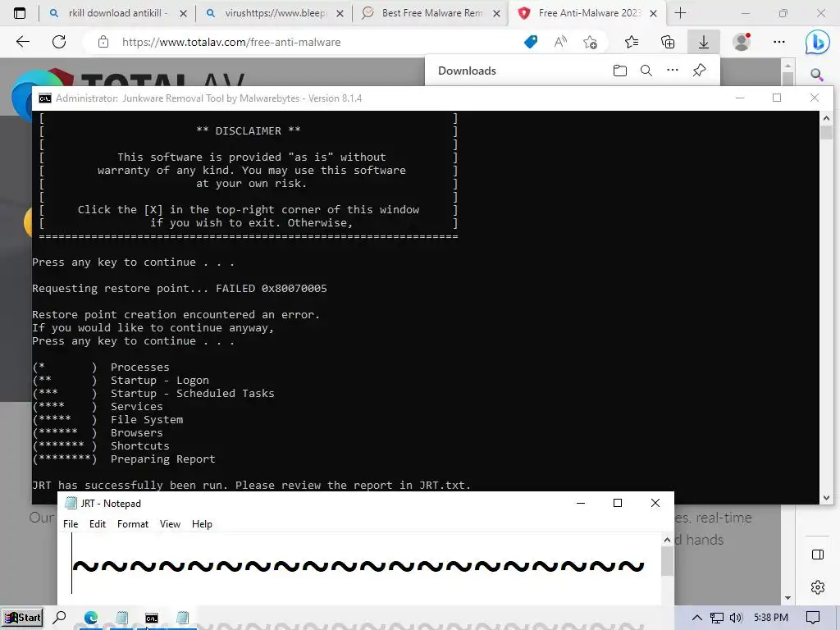Open the notification center icon

click(x=813, y=618)
